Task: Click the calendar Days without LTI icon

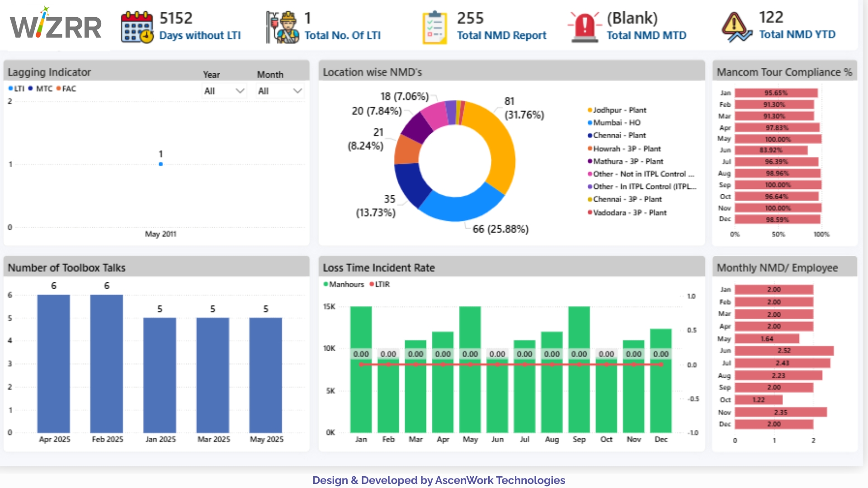Action: pyautogui.click(x=137, y=27)
